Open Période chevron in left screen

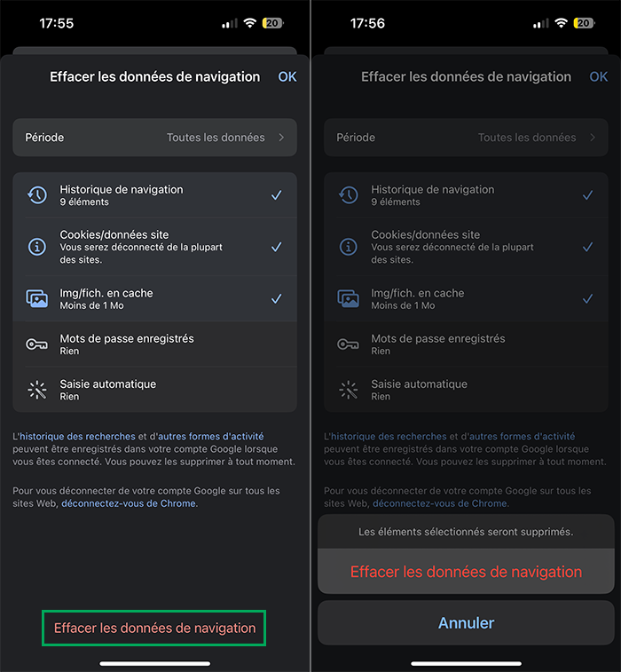tap(281, 138)
